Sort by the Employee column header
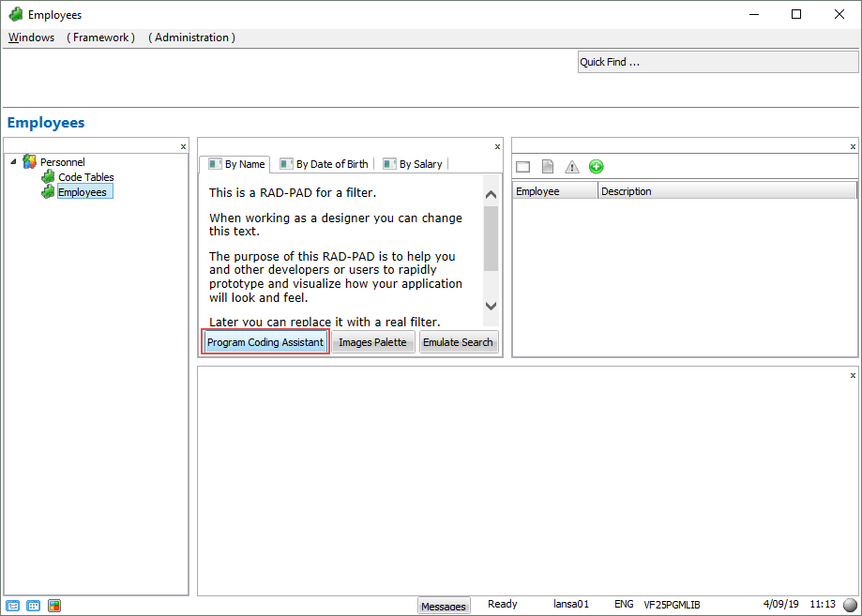This screenshot has height=616, width=862. click(x=555, y=190)
